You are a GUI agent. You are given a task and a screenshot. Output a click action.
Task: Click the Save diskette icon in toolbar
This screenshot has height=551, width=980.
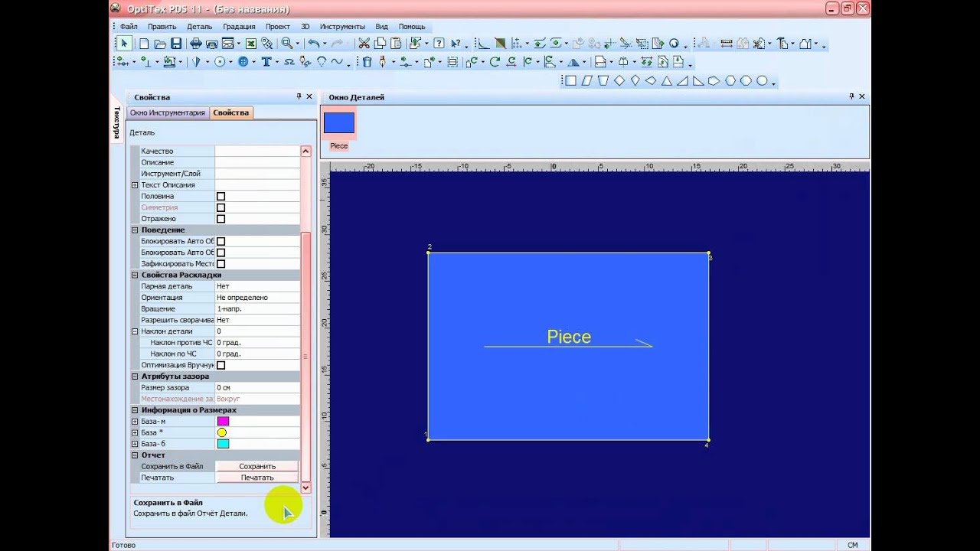(175, 44)
